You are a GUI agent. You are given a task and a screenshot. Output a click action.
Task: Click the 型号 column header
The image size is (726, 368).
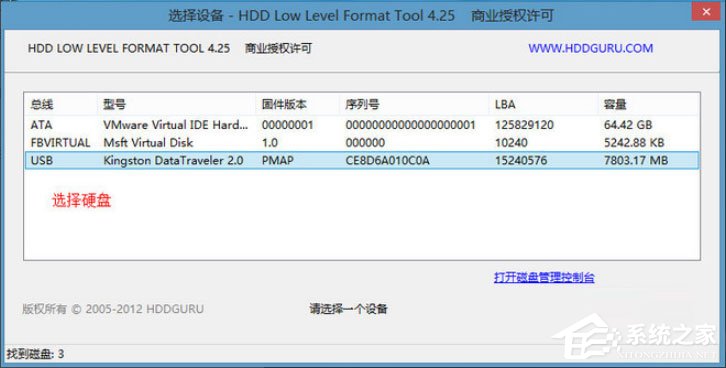pos(114,105)
